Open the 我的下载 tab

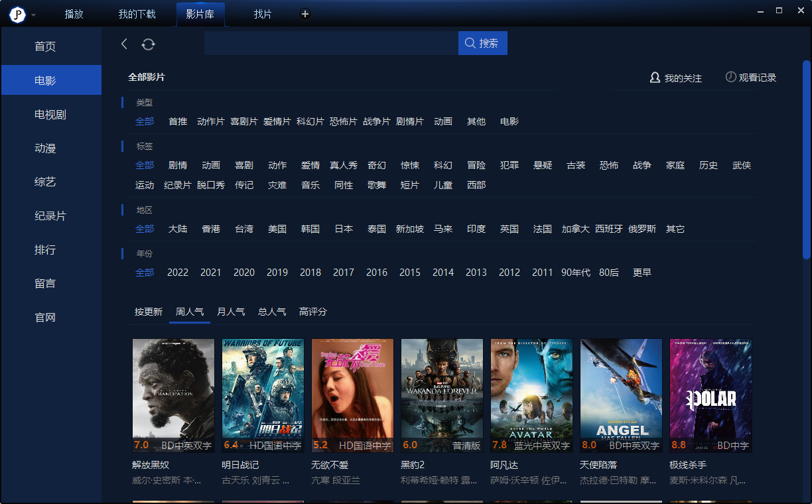(x=137, y=14)
